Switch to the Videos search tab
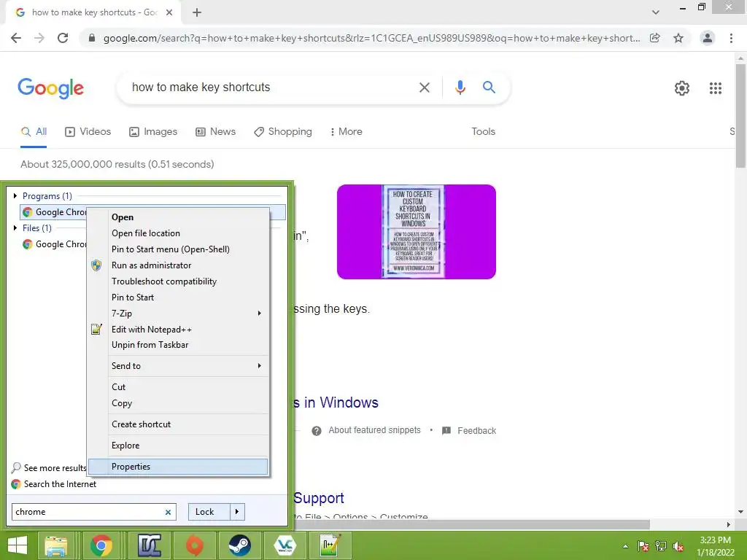The height and width of the screenshot is (560, 747). (x=88, y=131)
